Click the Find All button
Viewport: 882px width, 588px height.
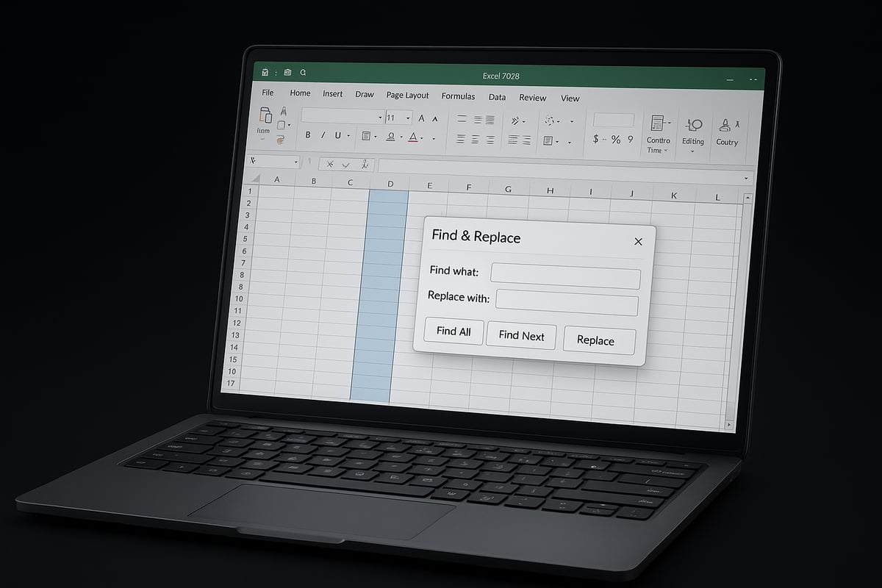(x=453, y=331)
